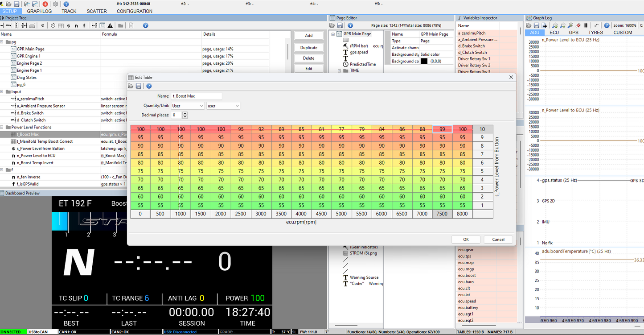Screen dimensions: 644x335
Task: Click OK in Edit Table dialog
Action: pos(466,240)
